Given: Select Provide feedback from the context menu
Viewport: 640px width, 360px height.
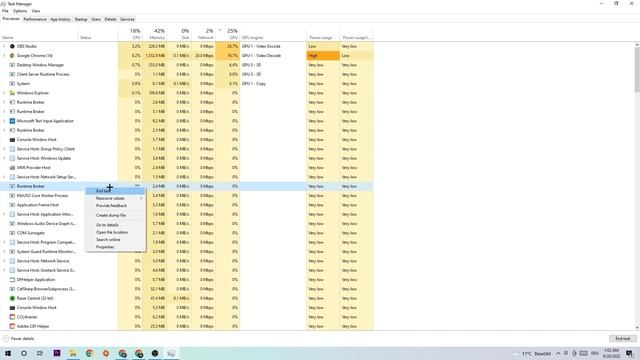Looking at the screenshot, I should [116, 206].
